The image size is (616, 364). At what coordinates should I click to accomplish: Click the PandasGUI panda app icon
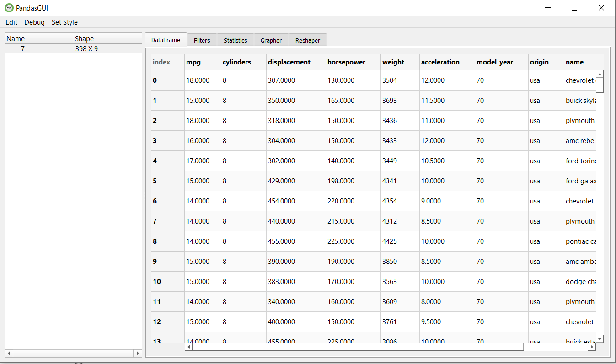9,8
